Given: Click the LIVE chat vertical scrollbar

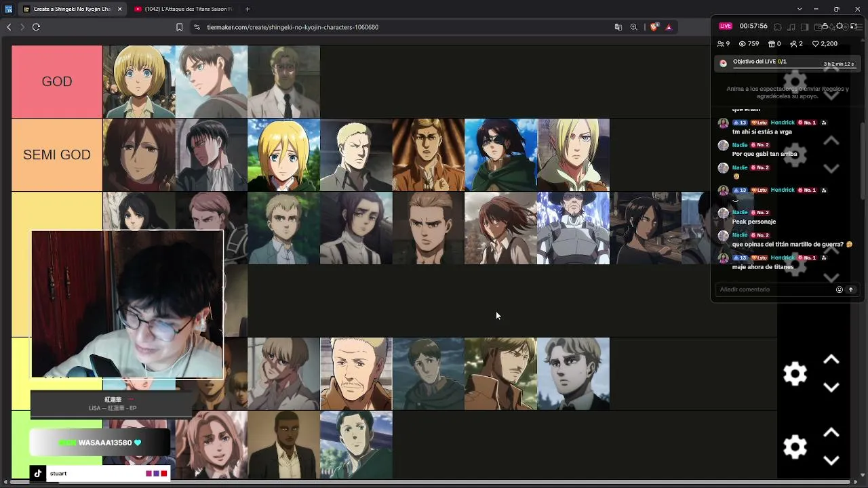Looking at the screenshot, I should tap(861, 163).
